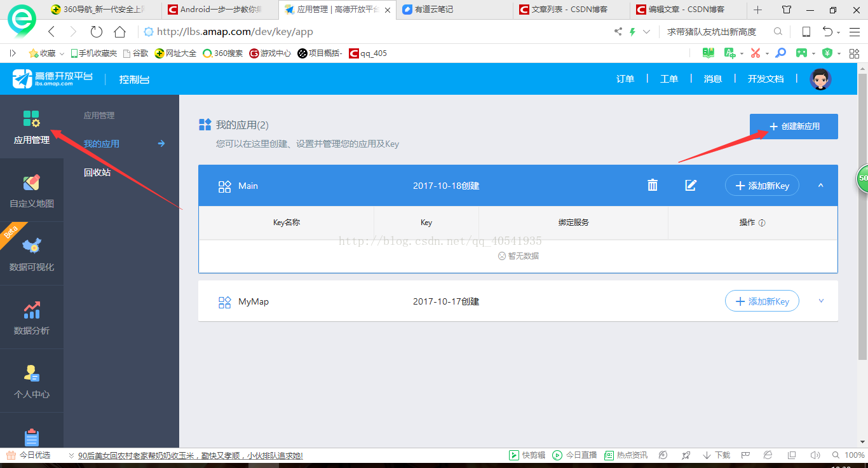Open the browser main menu icon
Image resolution: width=868 pixels, height=468 pixels.
pos(855,32)
